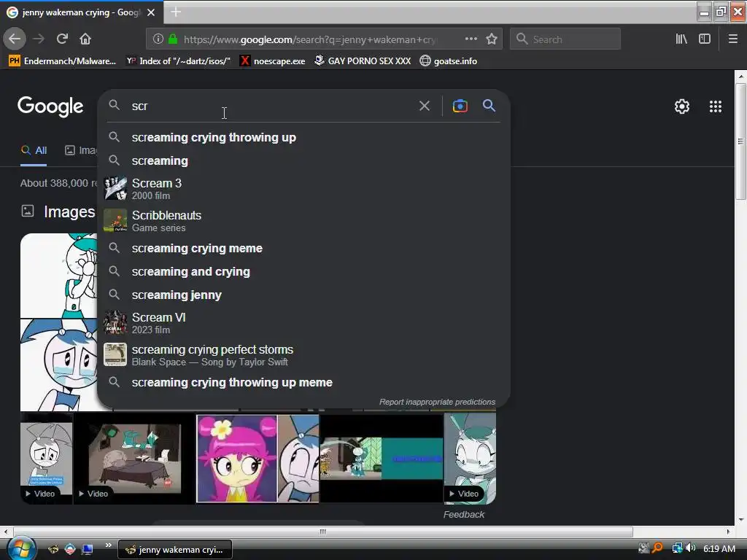Select the screaming suggestion
747x560 pixels.
pyautogui.click(x=303, y=161)
